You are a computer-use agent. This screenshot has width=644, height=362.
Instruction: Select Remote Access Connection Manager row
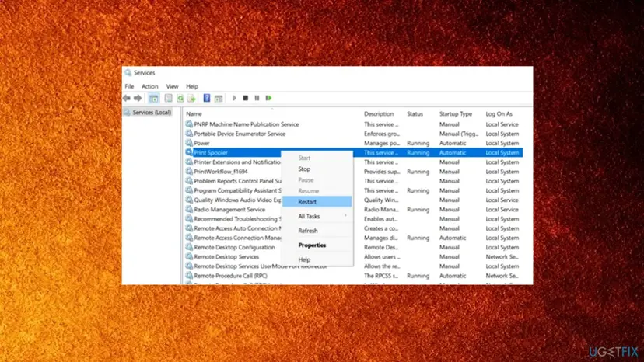(x=353, y=238)
